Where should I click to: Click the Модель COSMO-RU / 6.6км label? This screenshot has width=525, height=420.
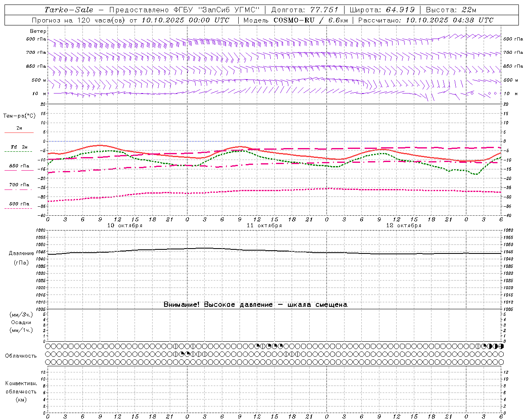tap(295, 20)
